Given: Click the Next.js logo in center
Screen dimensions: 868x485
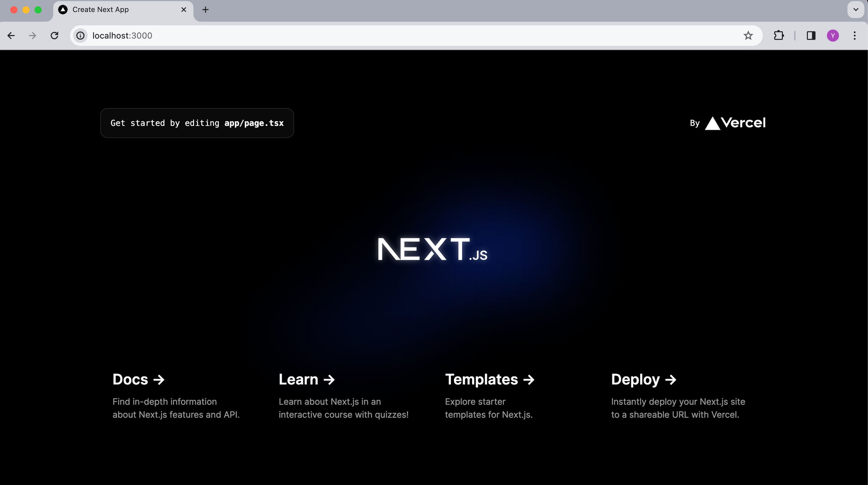Looking at the screenshot, I should coord(434,249).
